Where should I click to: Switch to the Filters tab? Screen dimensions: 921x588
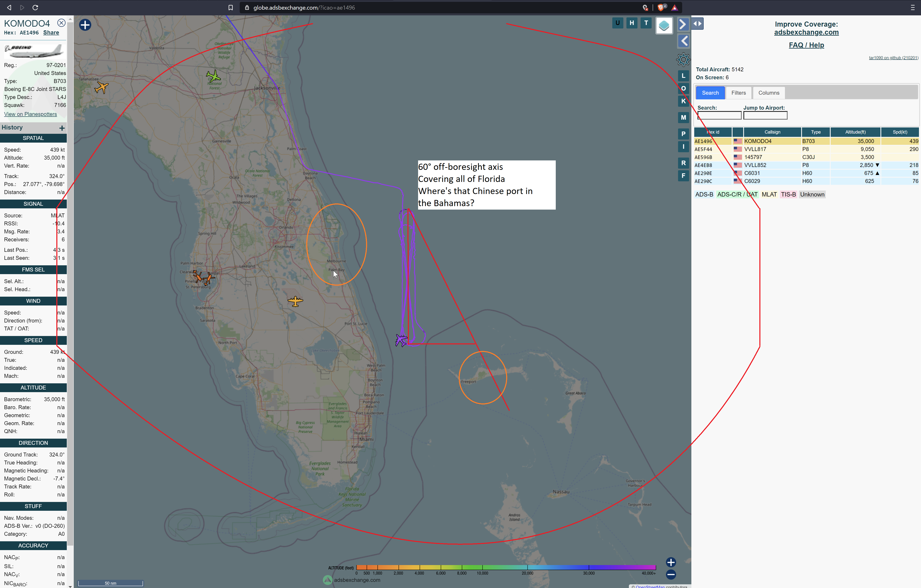tap(738, 93)
